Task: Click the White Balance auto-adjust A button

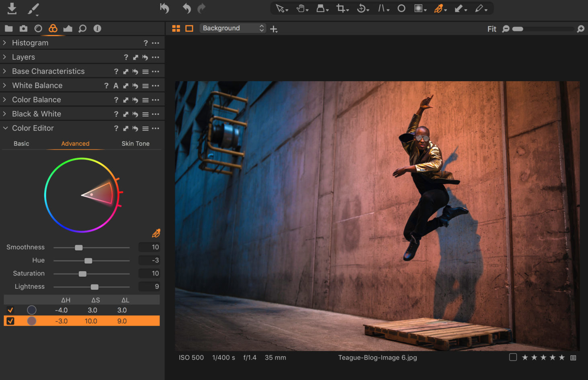Action: click(116, 85)
